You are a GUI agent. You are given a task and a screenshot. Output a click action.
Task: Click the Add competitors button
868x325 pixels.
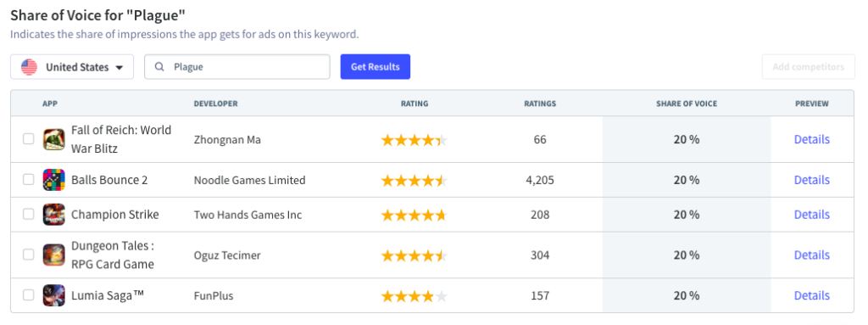tap(808, 67)
